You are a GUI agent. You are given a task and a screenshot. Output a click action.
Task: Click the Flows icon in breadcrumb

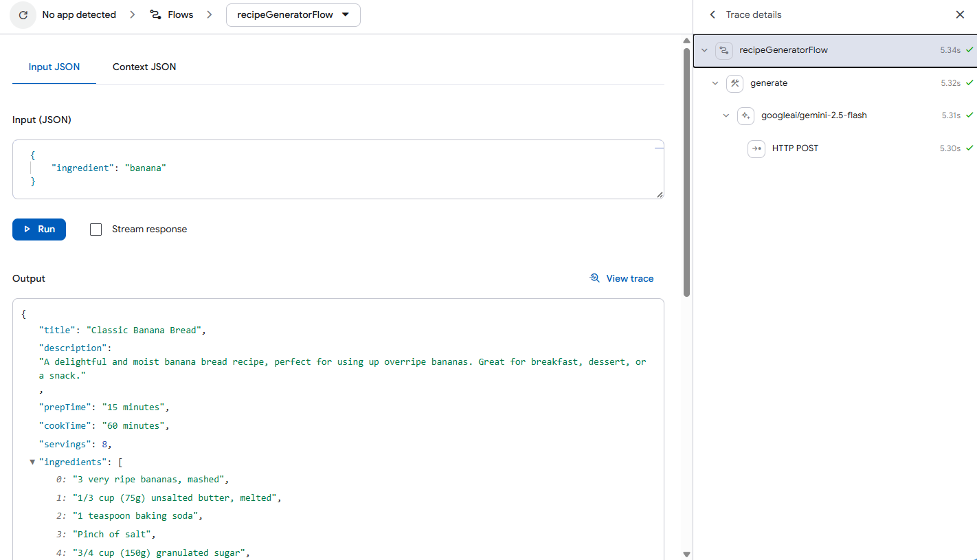click(156, 14)
